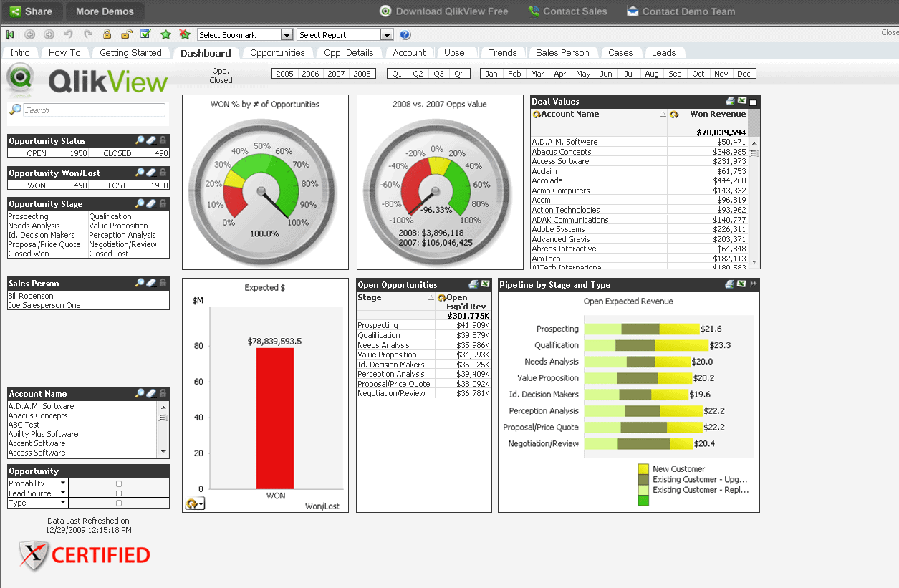Expand the Probability dropdown arrow
The image size is (899, 588).
(x=63, y=483)
